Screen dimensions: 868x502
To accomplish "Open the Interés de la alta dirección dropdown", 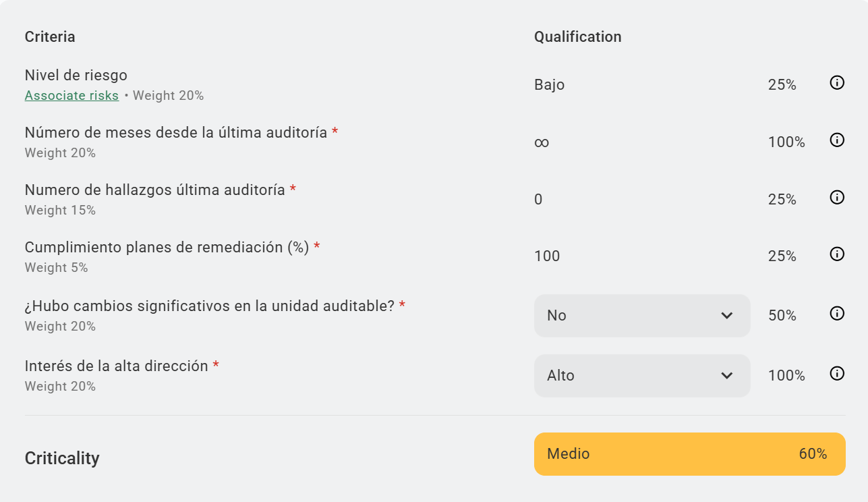I will click(x=641, y=376).
